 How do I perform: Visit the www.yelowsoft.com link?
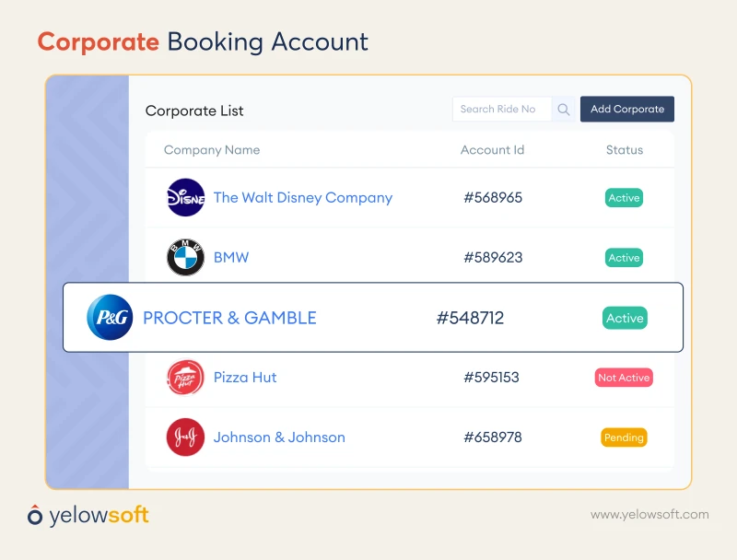649,515
